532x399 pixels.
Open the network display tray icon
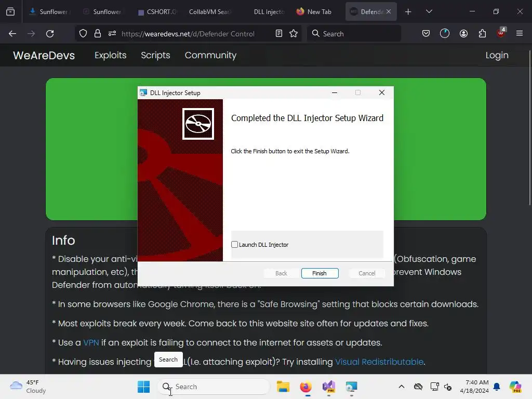434,387
